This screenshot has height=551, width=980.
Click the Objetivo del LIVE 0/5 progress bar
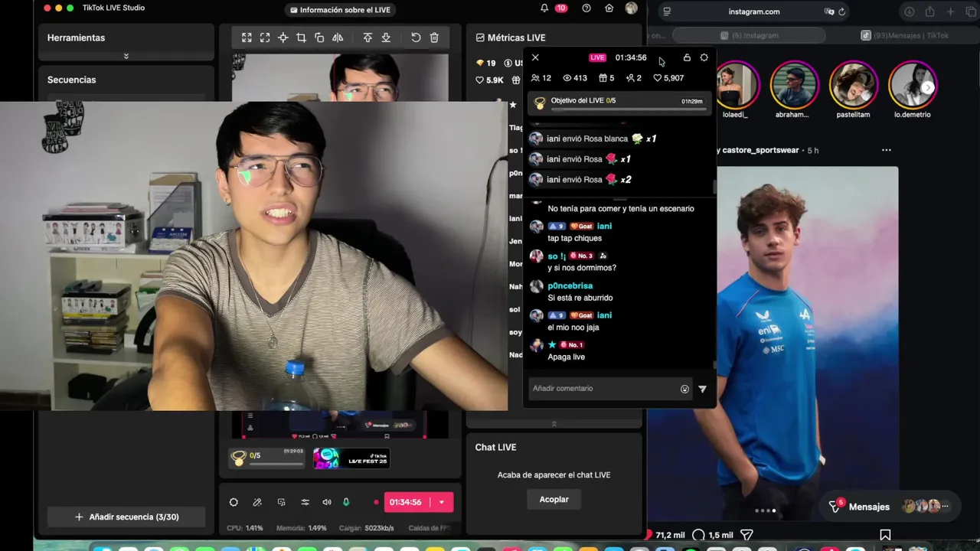[620, 103]
